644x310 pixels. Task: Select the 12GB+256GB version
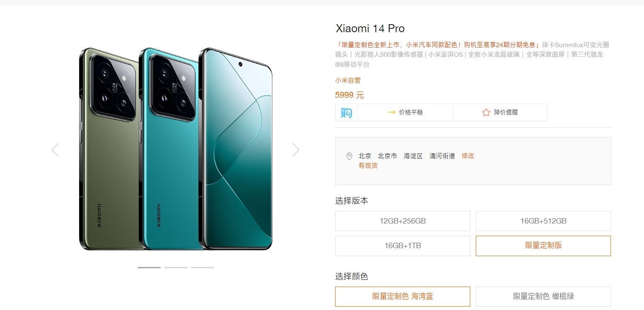(x=403, y=221)
